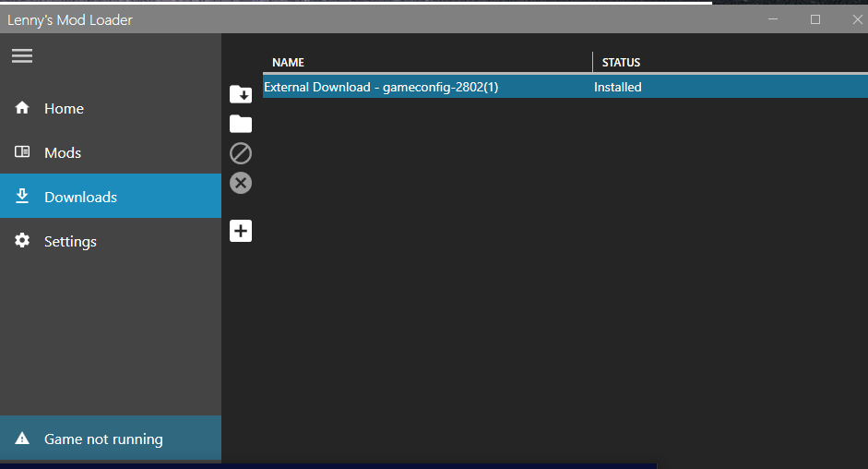
Task: Switch to the Mods label
Action: [x=63, y=153]
